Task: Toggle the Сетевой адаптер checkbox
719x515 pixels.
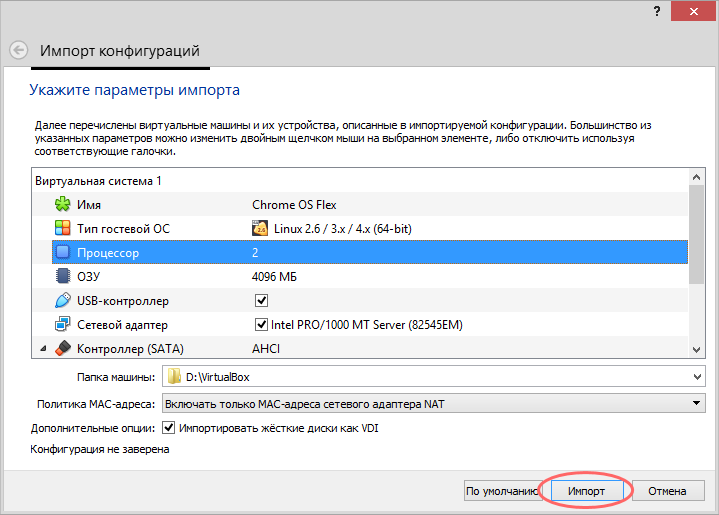Action: [x=261, y=324]
